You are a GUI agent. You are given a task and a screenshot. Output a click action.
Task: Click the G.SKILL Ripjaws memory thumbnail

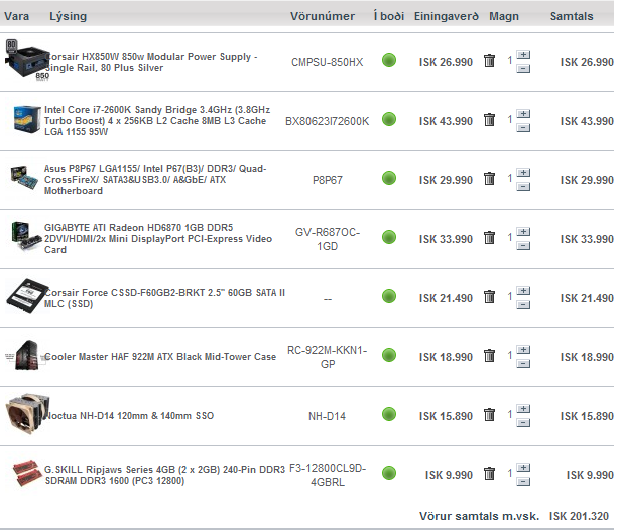pyautogui.click(x=25, y=473)
